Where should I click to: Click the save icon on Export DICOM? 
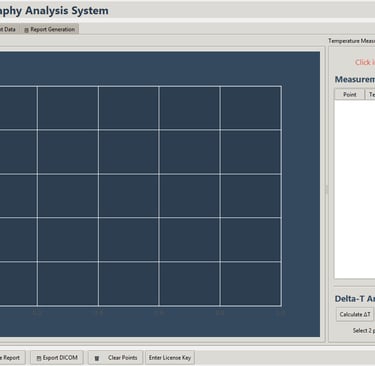(39, 358)
